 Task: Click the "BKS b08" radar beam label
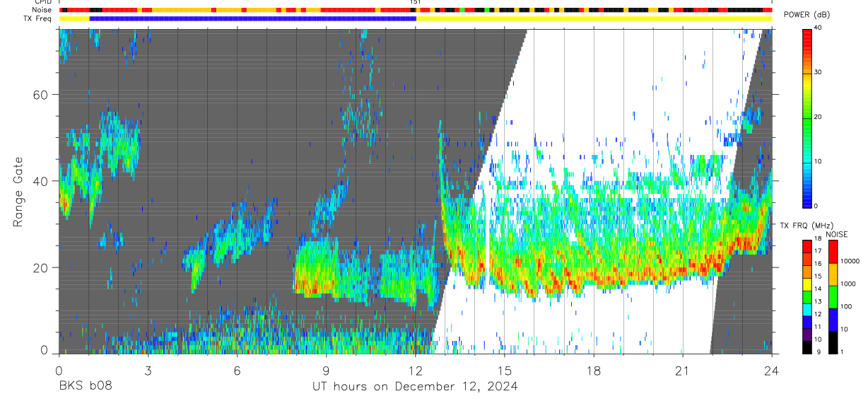pos(85,386)
